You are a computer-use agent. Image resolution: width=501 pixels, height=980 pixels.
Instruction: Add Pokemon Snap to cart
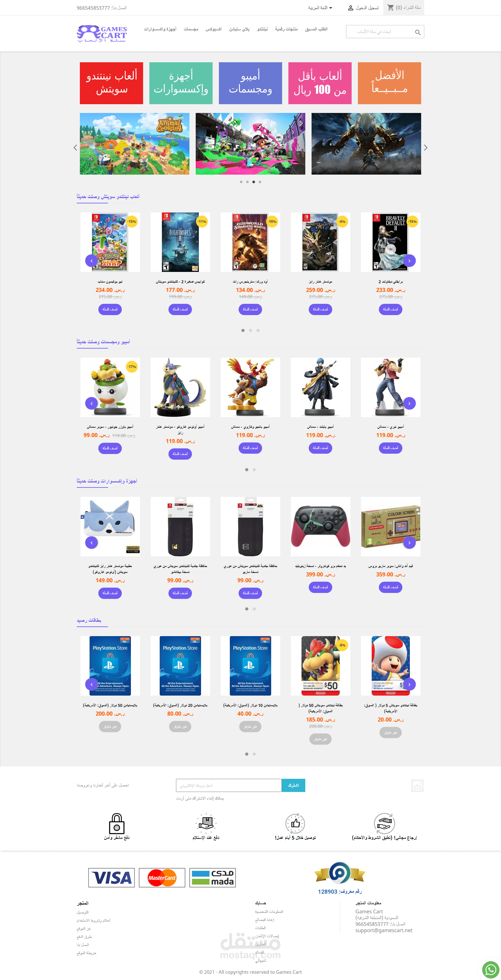tap(110, 309)
